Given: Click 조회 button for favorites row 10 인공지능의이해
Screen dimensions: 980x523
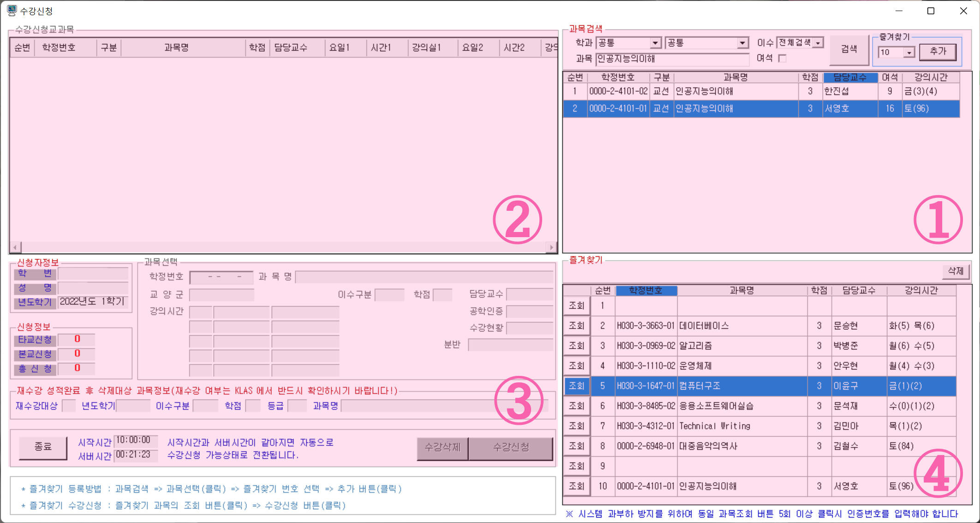Looking at the screenshot, I should tap(577, 486).
